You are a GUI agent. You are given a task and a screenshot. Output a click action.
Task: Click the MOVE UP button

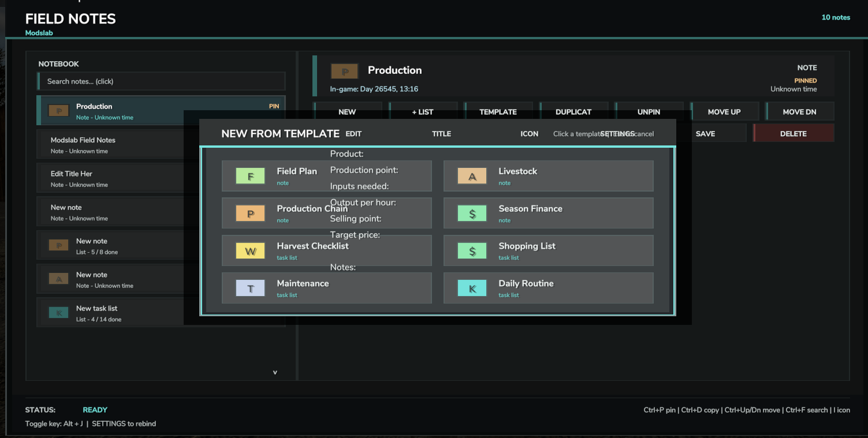click(x=724, y=111)
